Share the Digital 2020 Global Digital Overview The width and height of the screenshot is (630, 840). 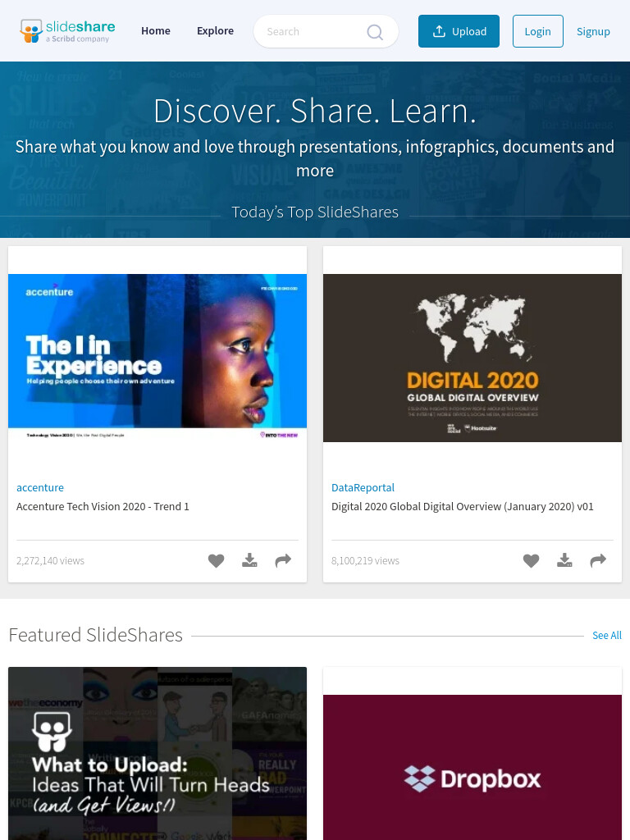coord(598,560)
